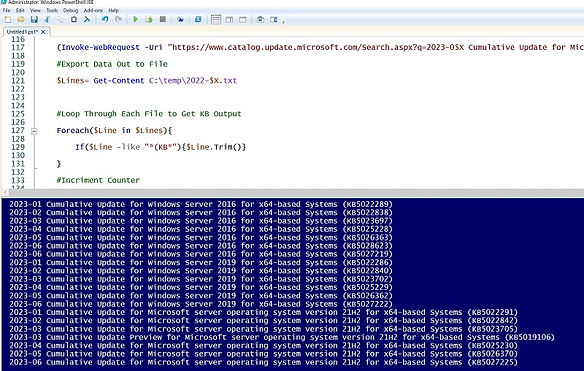Click the left arrow of horizontal scrollbar
Screen dimensions: 584x371
tap(5, 192)
